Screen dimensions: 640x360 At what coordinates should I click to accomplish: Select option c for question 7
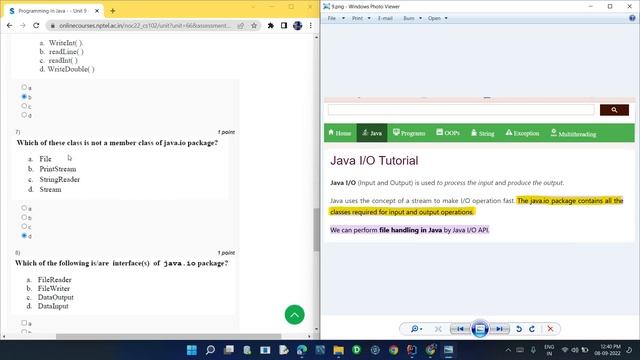24,227
